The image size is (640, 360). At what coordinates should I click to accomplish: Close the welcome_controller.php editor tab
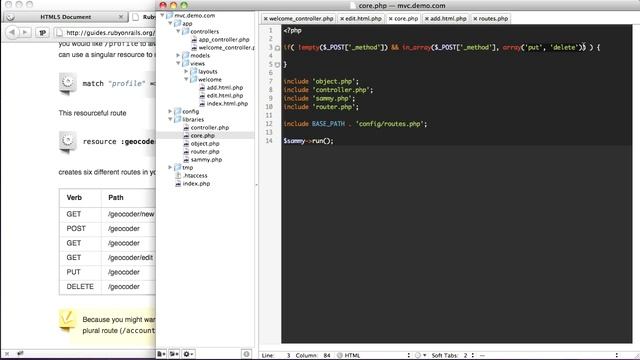(266, 19)
